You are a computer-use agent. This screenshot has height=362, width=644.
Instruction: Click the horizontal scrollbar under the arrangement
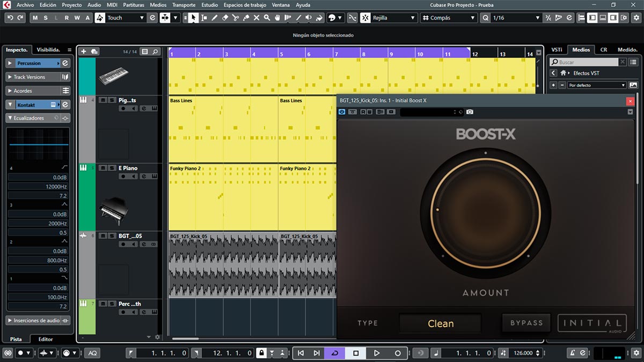pos(185,338)
